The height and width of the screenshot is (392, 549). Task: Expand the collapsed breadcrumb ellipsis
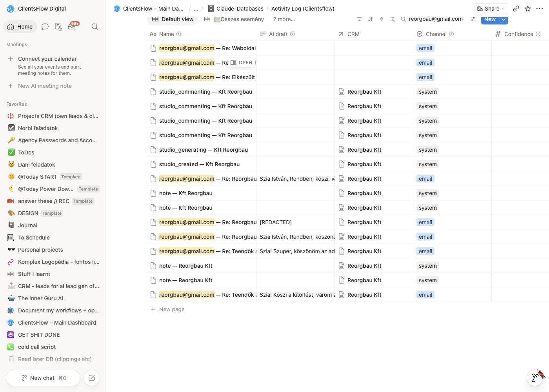(196, 9)
